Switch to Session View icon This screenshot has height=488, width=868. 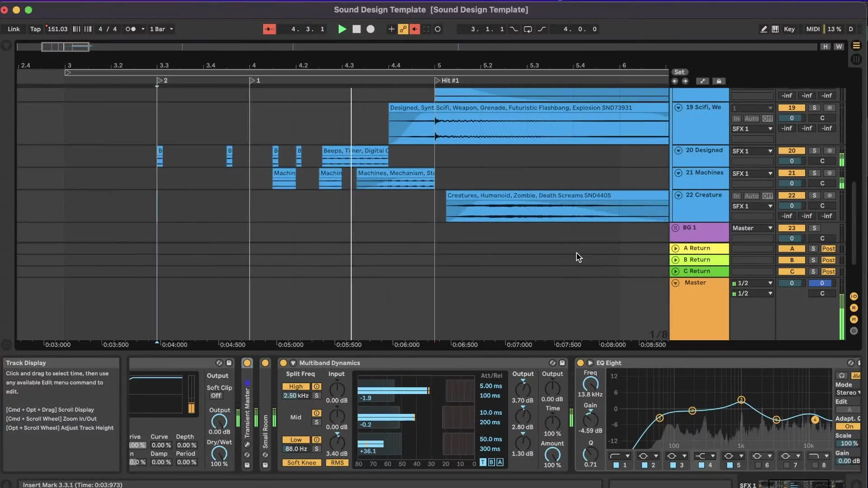coord(856,59)
